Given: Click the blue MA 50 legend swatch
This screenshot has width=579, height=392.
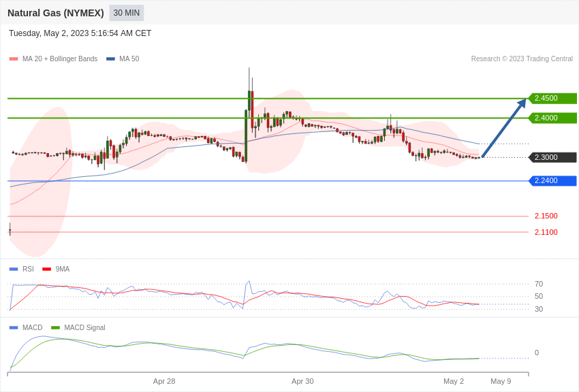Looking at the screenshot, I should click(110, 59).
